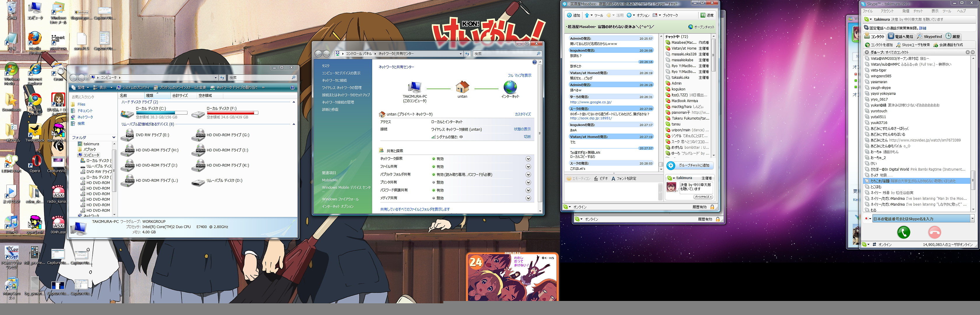Click the full map view link (フルマップを表示)
Image resolution: width=980 pixels, height=315 pixels.
pos(519,75)
